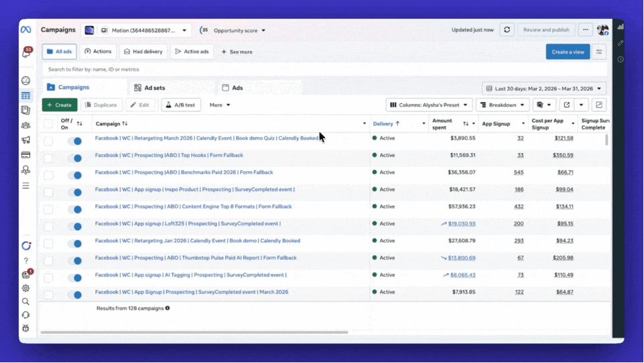644x363 pixels.
Task: Open Ads reporting icon in sidebar
Action: click(26, 110)
